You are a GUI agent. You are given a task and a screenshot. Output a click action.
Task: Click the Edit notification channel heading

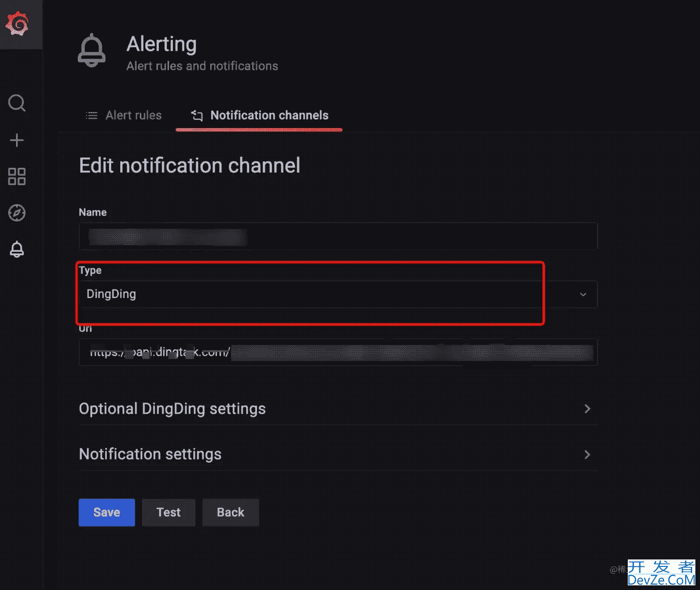(190, 166)
